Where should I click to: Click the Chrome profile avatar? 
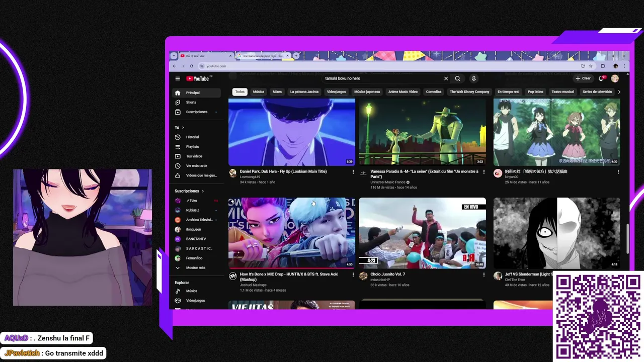(615, 66)
